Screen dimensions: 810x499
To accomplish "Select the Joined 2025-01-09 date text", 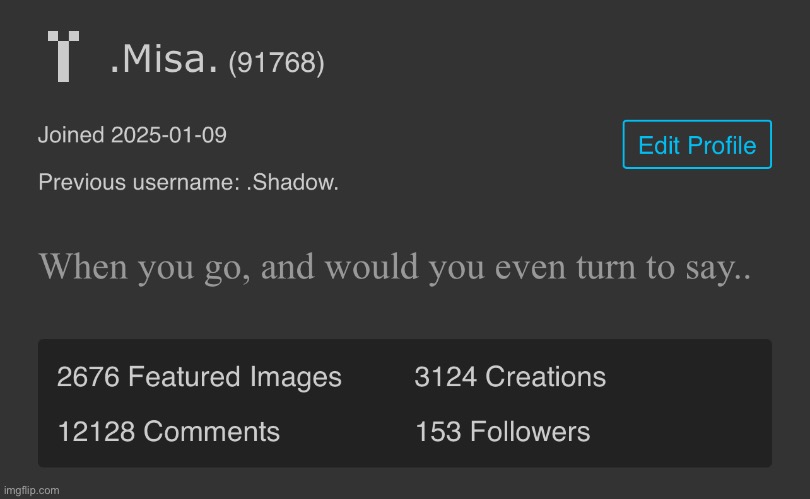I will (132, 135).
